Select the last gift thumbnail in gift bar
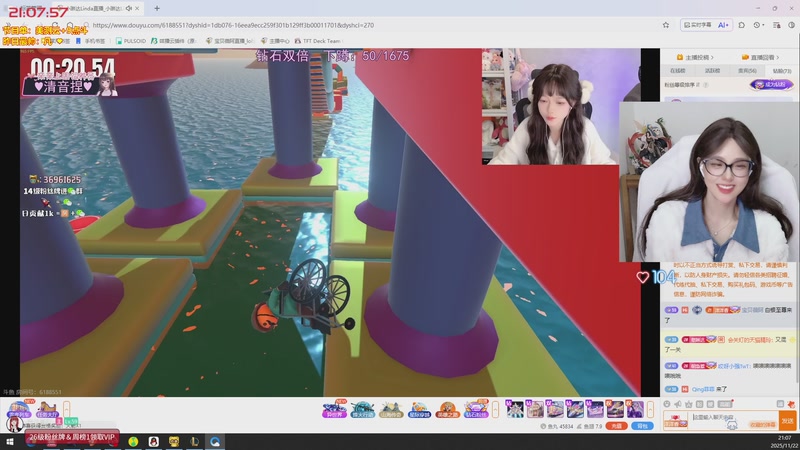Image resolution: width=800 pixels, height=450 pixels. [635, 409]
